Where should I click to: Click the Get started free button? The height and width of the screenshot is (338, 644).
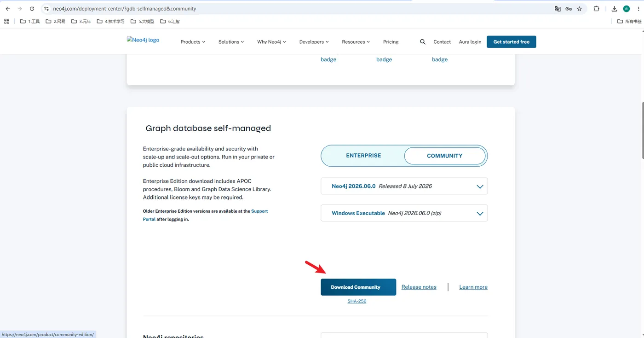point(512,42)
